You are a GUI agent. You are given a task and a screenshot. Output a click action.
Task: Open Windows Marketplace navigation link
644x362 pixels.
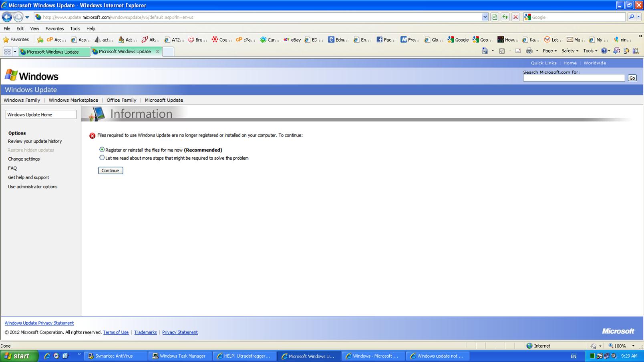coord(73,100)
